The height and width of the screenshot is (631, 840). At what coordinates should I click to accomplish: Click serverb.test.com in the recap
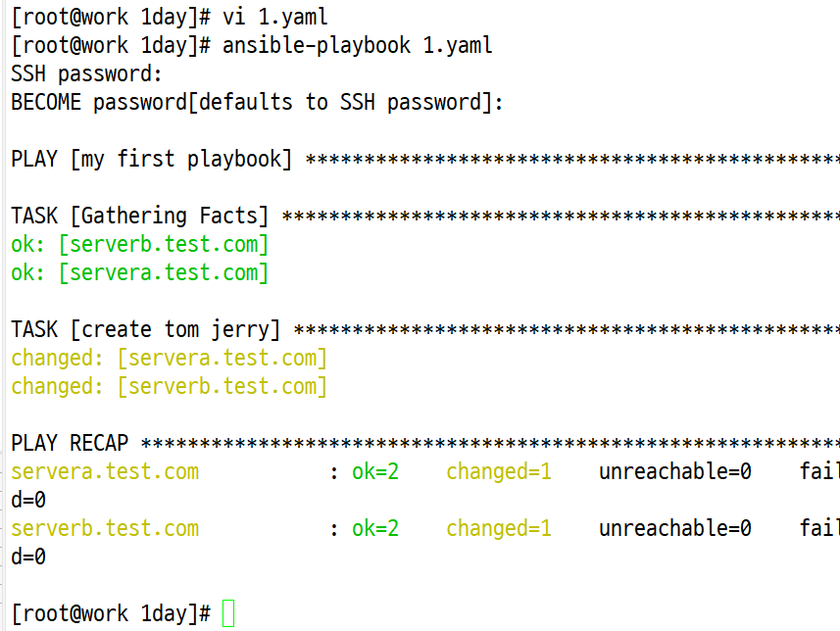tap(105, 528)
